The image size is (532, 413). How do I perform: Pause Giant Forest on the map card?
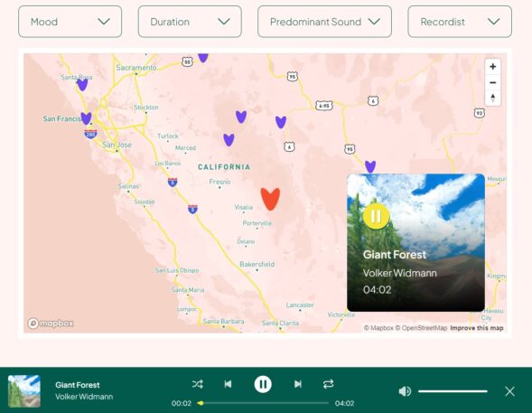(x=376, y=216)
